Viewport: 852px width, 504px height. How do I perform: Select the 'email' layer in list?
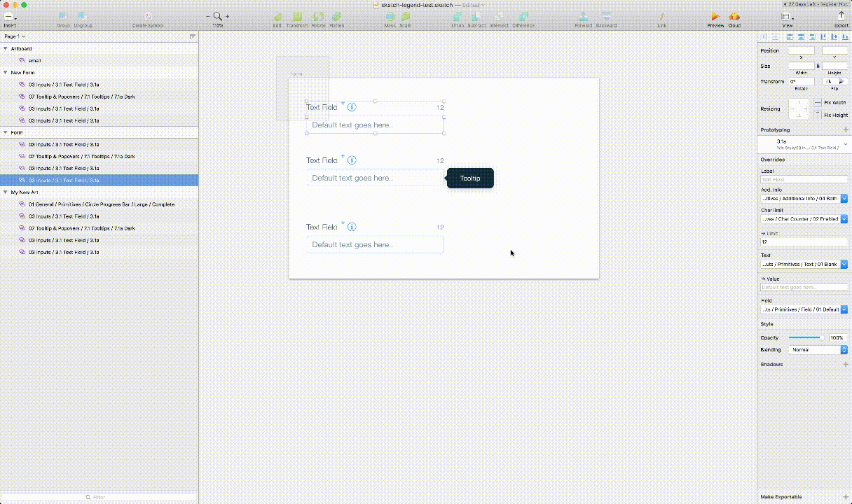[34, 61]
